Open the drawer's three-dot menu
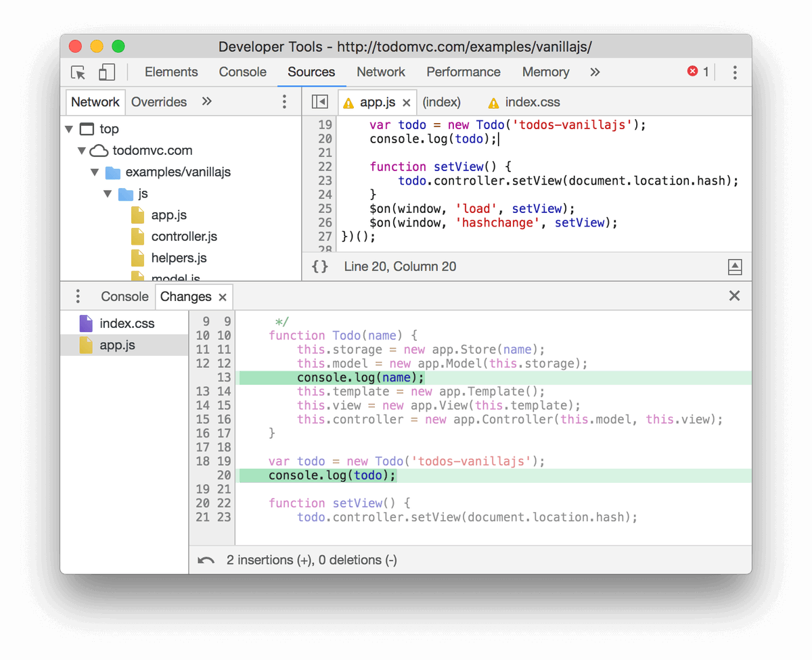The width and height of the screenshot is (812, 660). pyautogui.click(x=78, y=296)
